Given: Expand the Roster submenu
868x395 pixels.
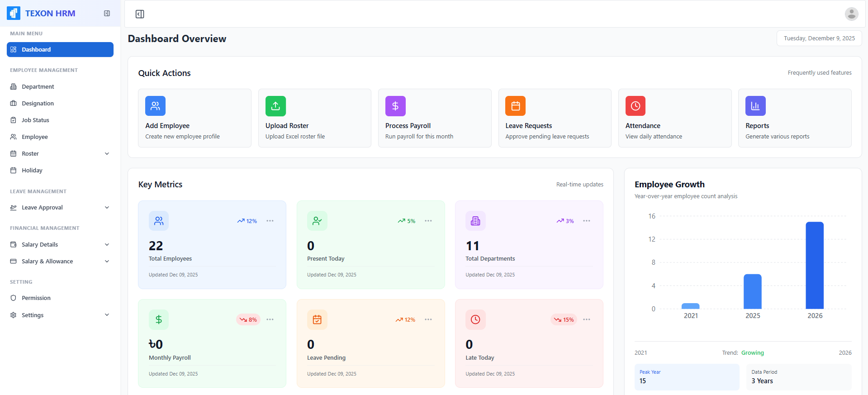Looking at the screenshot, I should (x=107, y=154).
